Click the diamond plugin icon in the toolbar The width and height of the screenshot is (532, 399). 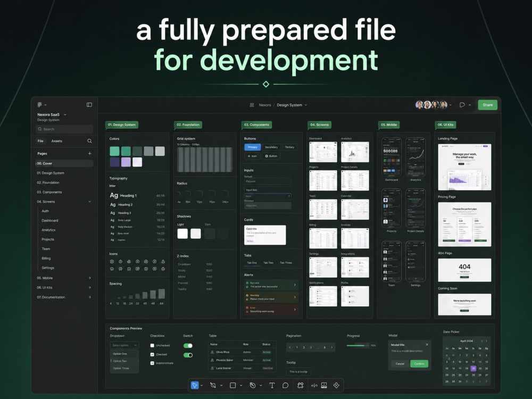coord(336,385)
